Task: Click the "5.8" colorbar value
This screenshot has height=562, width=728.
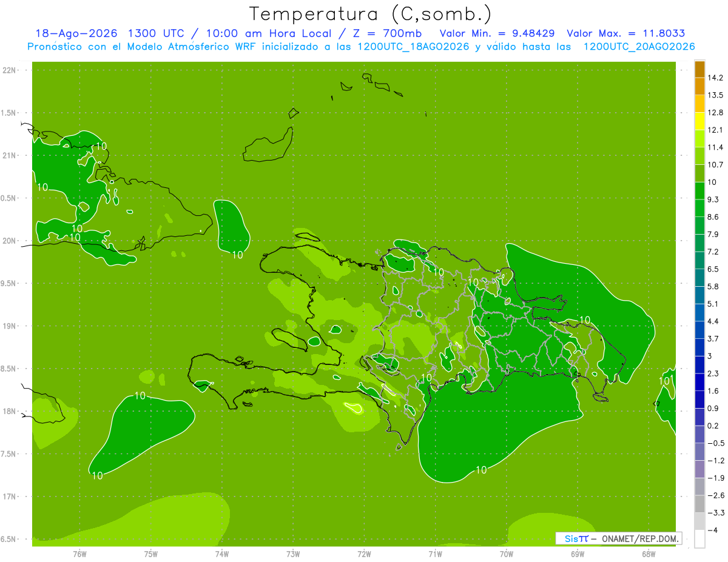Action: point(713,286)
